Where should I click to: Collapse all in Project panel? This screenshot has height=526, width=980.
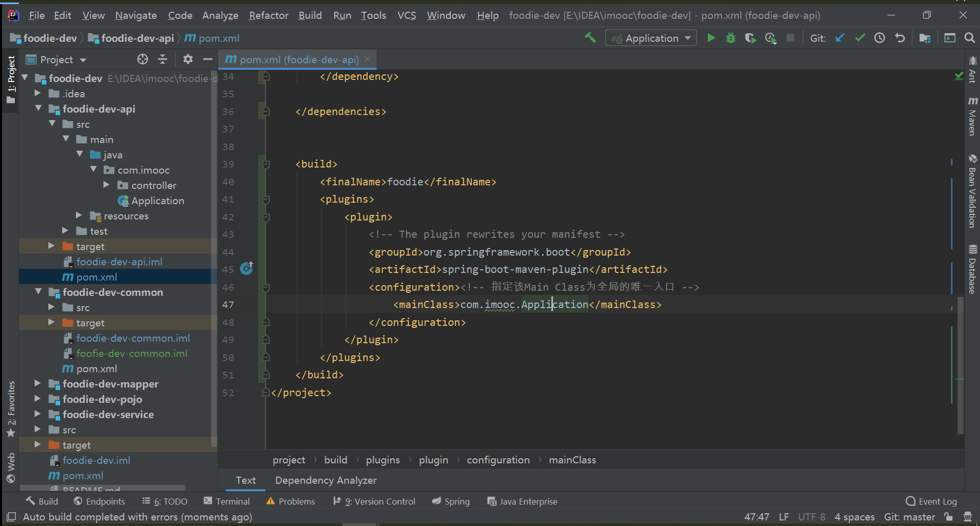(163, 60)
